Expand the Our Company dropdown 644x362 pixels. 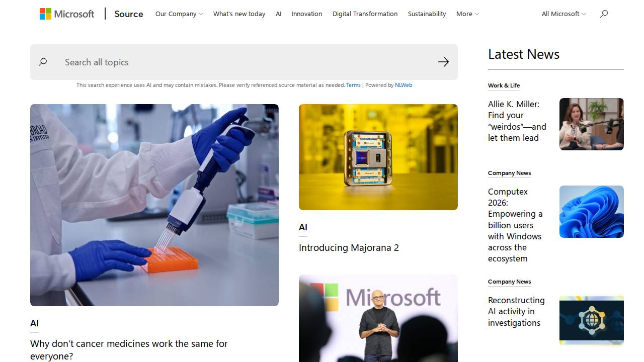179,14
